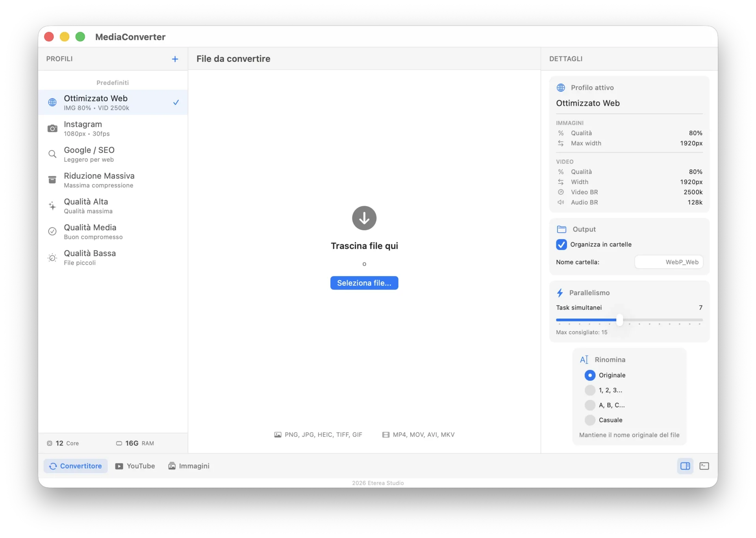Switch to the Convertitore tab
756x538 pixels.
tap(76, 466)
